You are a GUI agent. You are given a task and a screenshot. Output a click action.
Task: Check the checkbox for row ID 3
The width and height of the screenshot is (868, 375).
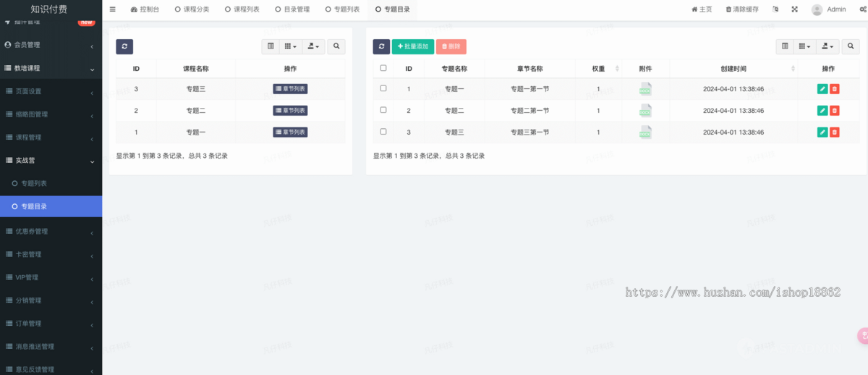point(383,132)
